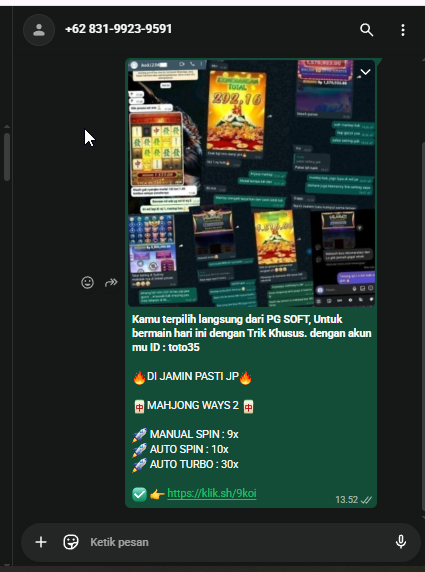Start voice recording with the microphone

pos(401,542)
